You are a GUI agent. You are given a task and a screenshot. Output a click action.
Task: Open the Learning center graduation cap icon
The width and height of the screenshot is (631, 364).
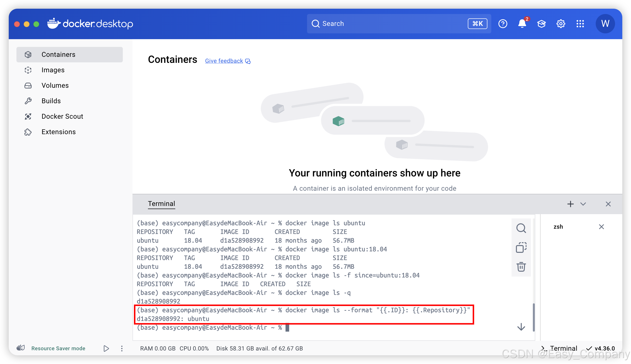tap(541, 24)
